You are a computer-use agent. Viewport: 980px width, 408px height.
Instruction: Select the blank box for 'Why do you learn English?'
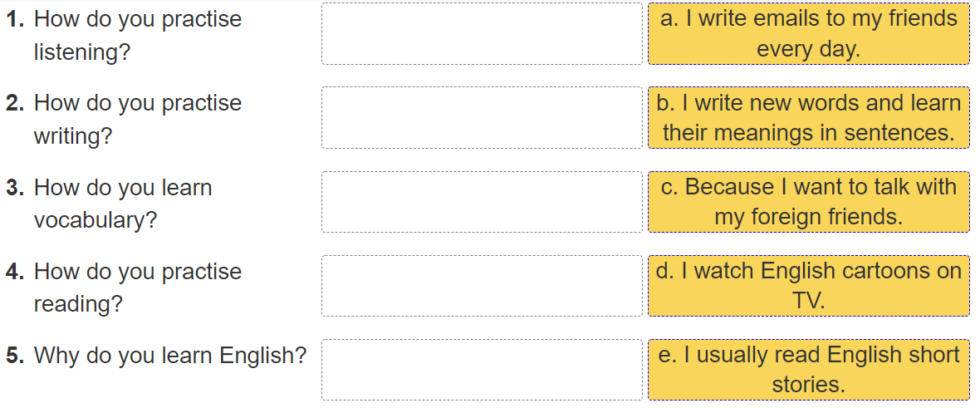482,370
